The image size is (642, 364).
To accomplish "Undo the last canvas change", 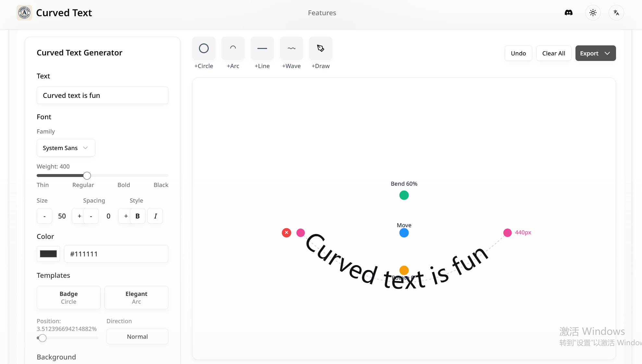I will [518, 53].
